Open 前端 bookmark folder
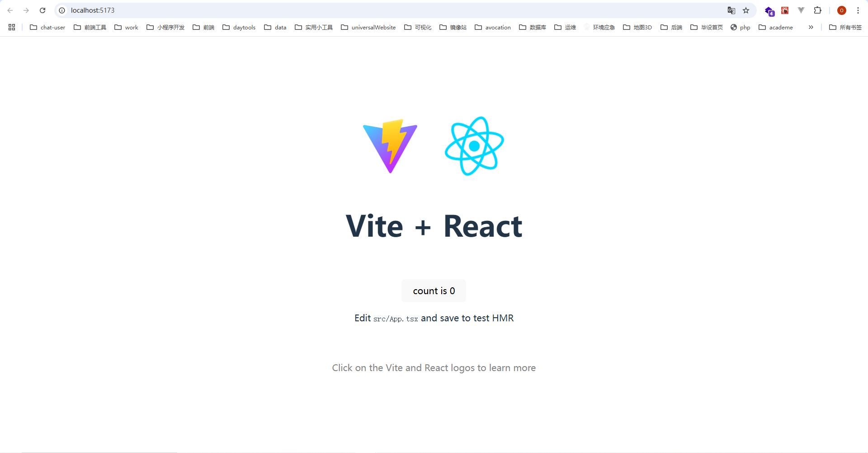 click(203, 27)
